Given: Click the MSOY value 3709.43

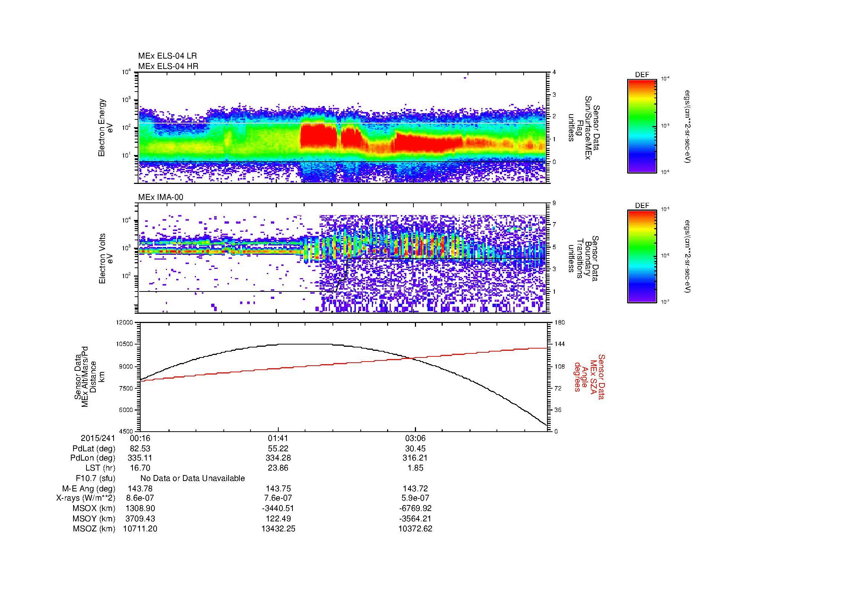Looking at the screenshot, I should pyautogui.click(x=140, y=518).
